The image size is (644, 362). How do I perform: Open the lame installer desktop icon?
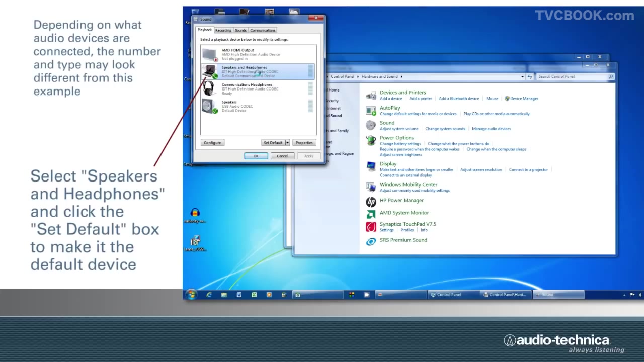click(x=195, y=243)
